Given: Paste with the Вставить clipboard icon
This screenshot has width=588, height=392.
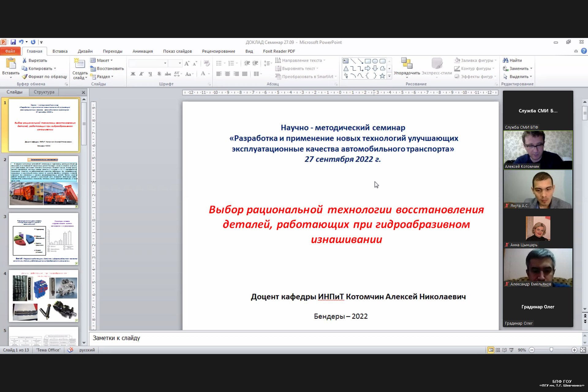Looking at the screenshot, I should pyautogui.click(x=11, y=64).
